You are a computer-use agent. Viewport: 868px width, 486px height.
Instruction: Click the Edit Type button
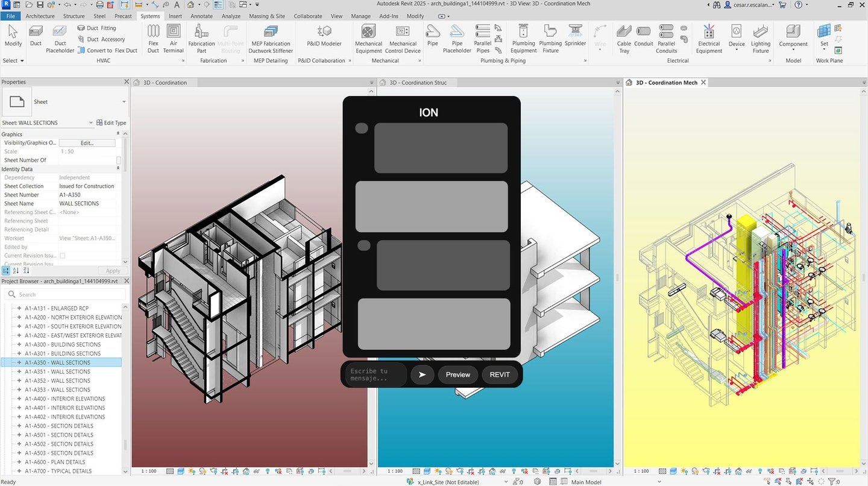111,123
